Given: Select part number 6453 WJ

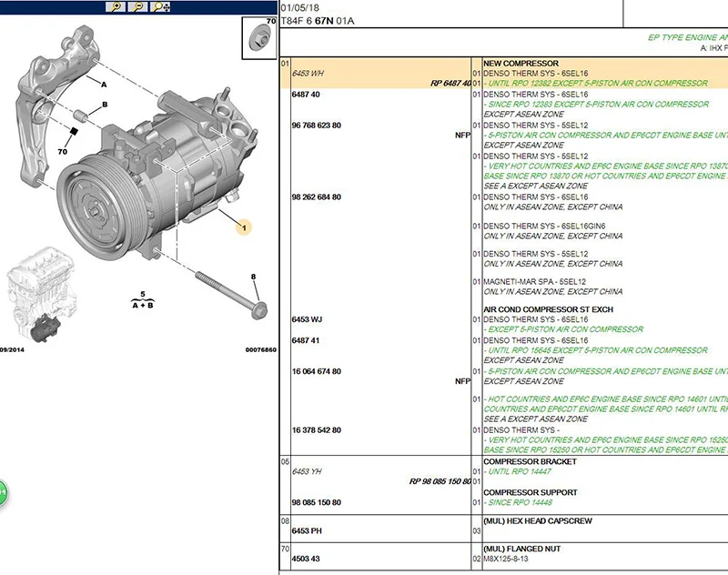Looking at the screenshot, I should tap(307, 319).
